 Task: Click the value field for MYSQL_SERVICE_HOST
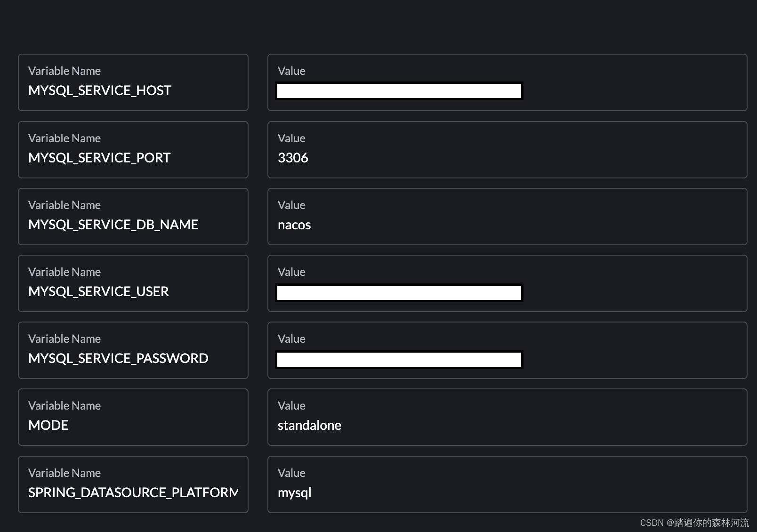click(x=507, y=82)
